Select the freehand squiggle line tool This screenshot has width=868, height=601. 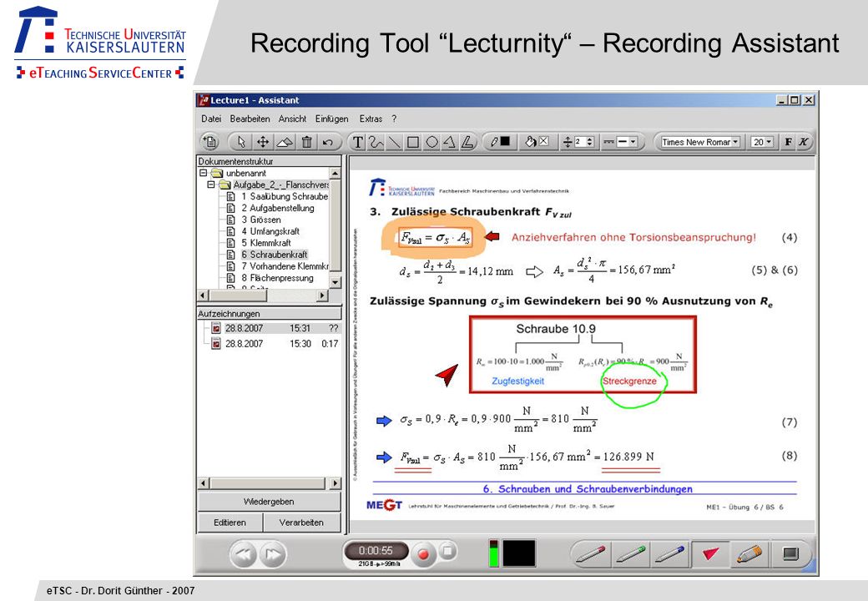(x=376, y=142)
